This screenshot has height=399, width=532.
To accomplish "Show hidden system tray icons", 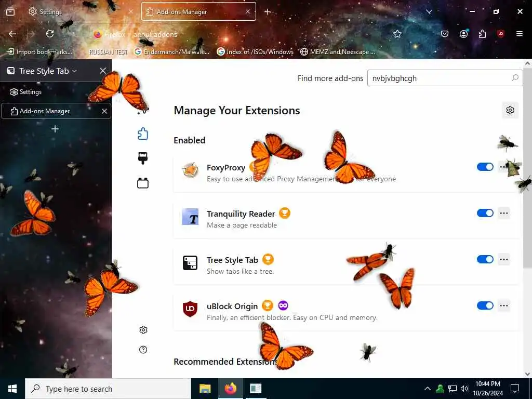I will click(x=428, y=389).
